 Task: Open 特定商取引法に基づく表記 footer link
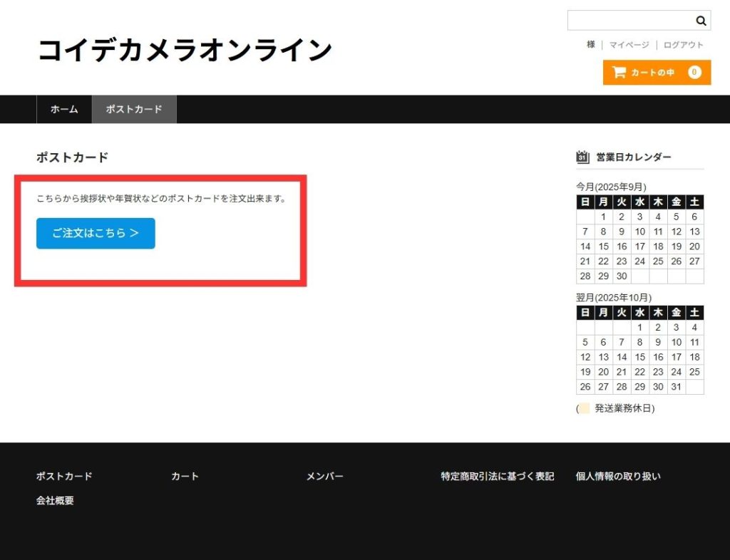[497, 476]
